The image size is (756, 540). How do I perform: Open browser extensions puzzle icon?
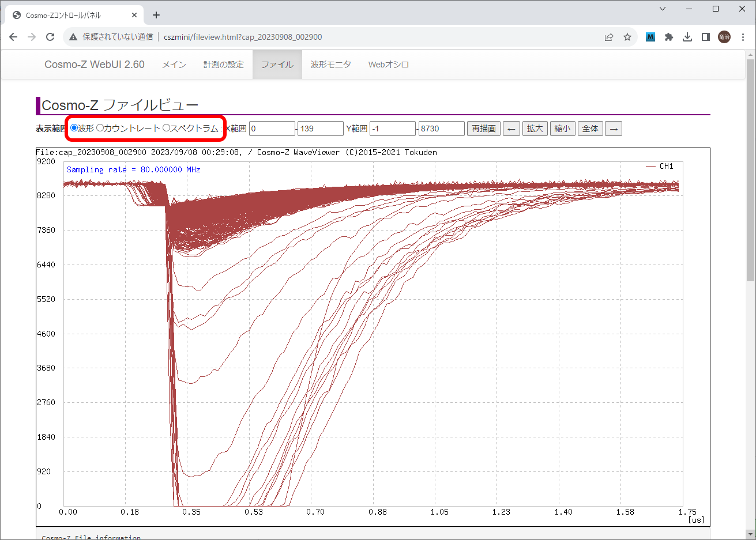669,37
